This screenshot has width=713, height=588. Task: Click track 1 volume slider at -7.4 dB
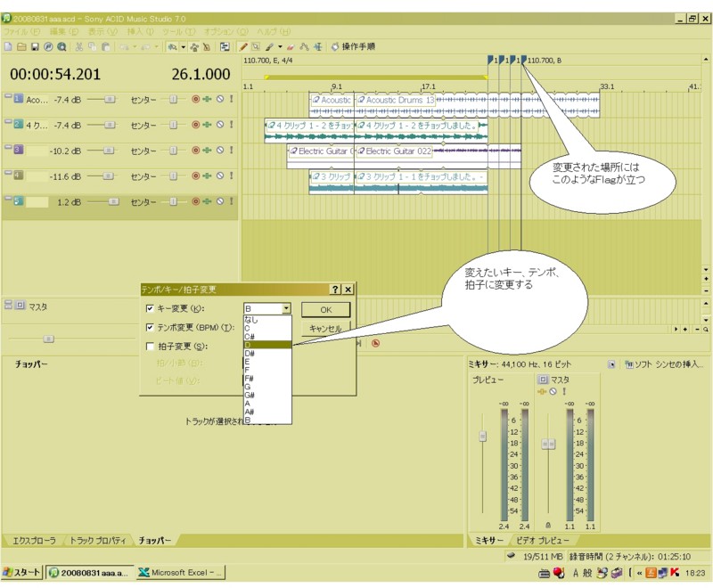(110, 99)
